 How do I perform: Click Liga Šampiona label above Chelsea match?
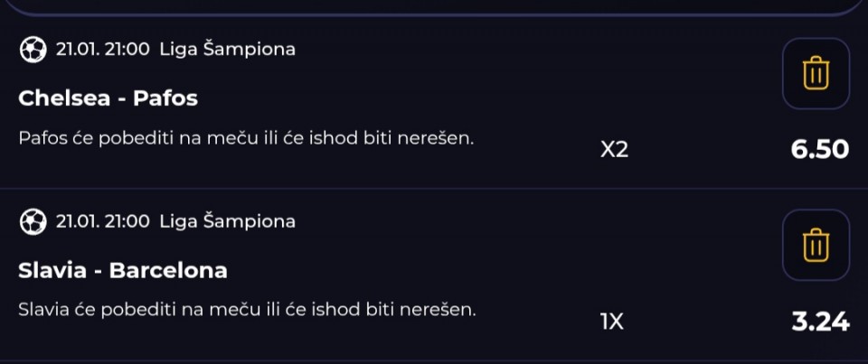[227, 49]
